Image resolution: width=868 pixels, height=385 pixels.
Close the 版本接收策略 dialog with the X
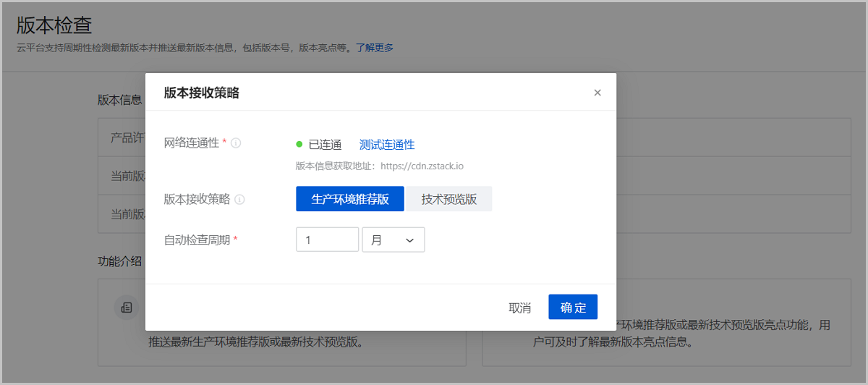[x=597, y=93]
